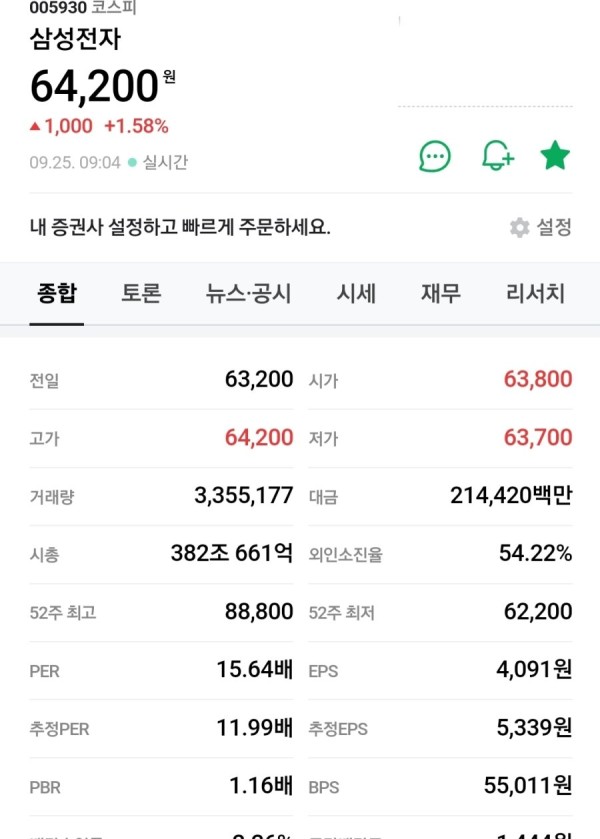Viewport: 600px width, 839px height.
Task: Open the 설정 gear icon
Action: click(519, 227)
